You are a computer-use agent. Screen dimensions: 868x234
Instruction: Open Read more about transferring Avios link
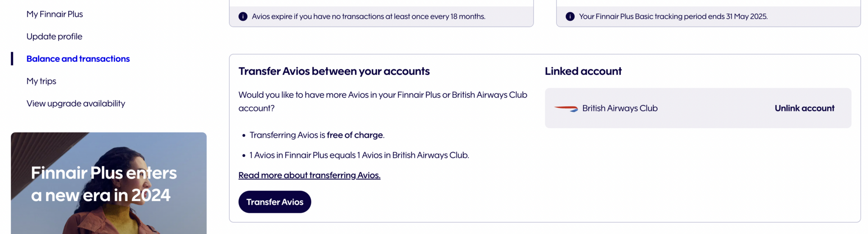pyautogui.click(x=309, y=175)
